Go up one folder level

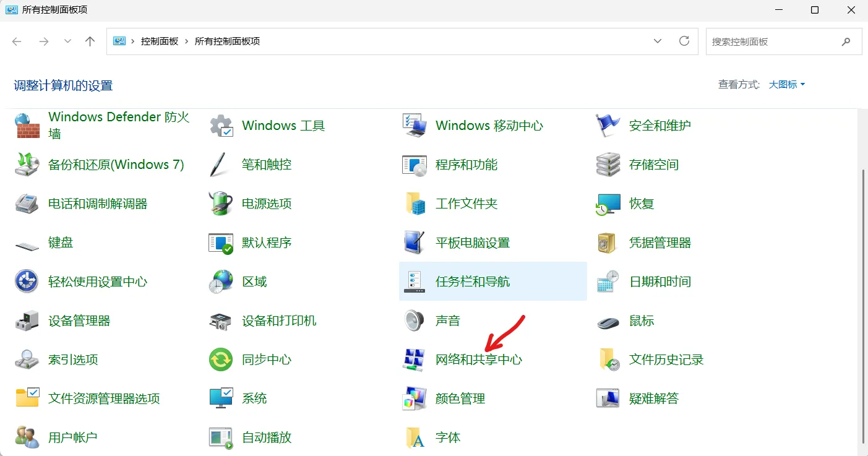click(90, 41)
